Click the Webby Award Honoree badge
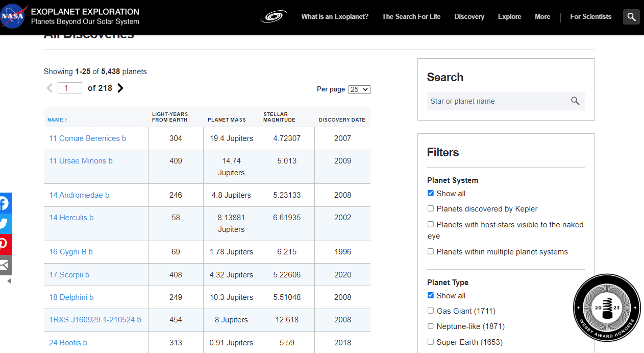The width and height of the screenshot is (644, 353). (607, 308)
